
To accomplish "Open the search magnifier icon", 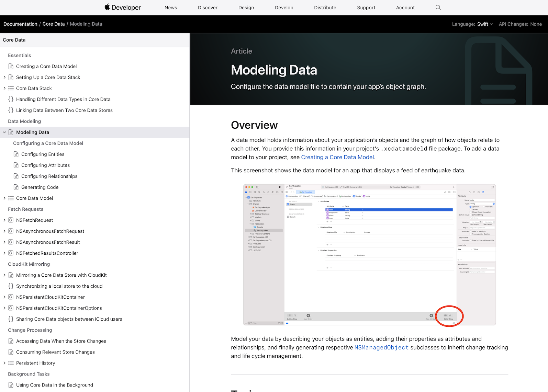I will pos(438,8).
